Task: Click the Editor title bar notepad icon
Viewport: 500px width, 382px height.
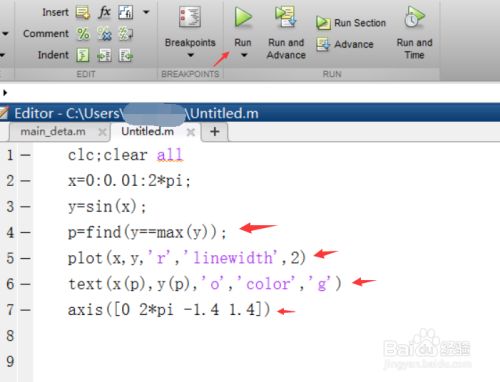Action: pos(4,113)
